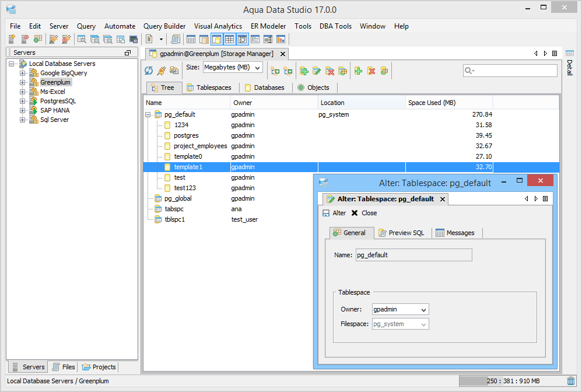Open the Detail side panel

[570, 62]
